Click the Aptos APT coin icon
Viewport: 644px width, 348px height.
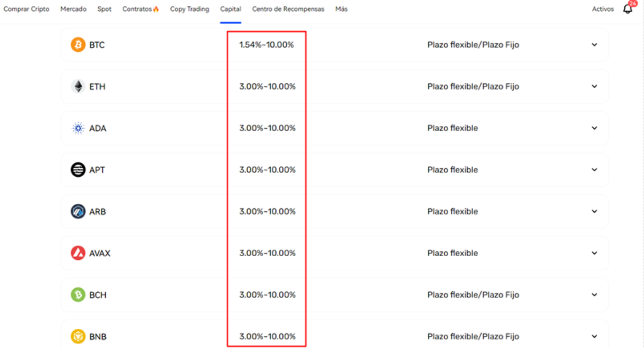(78, 170)
